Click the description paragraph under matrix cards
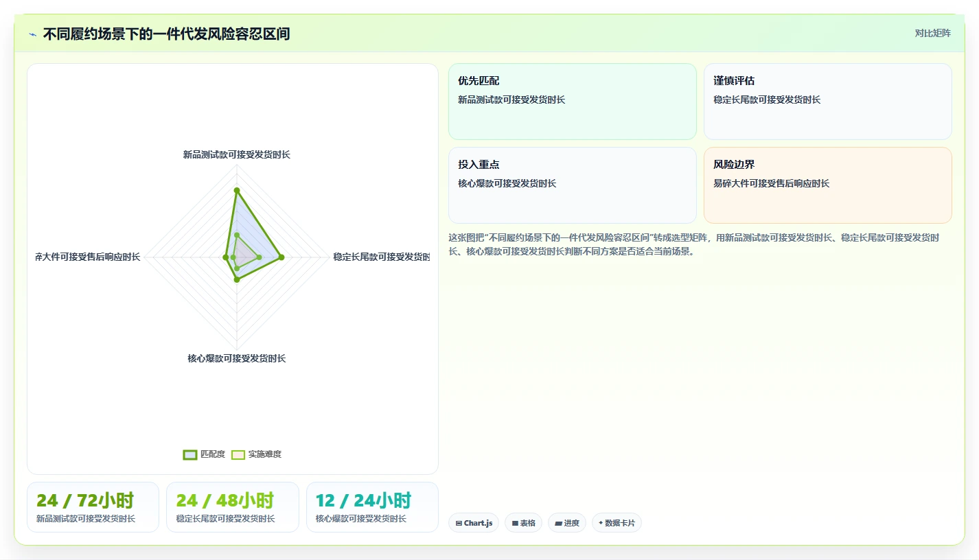The width and height of the screenshot is (979, 560). tap(694, 244)
